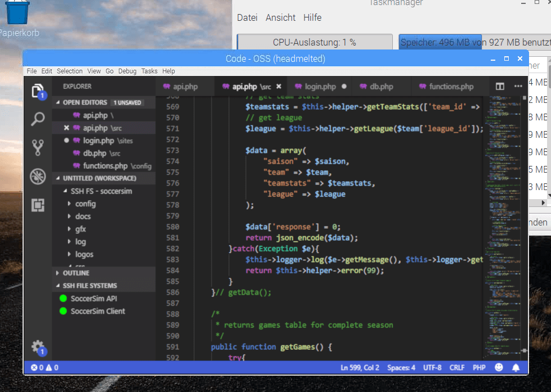Split the editor using the split icon
This screenshot has height=392, width=551.
coord(499,86)
